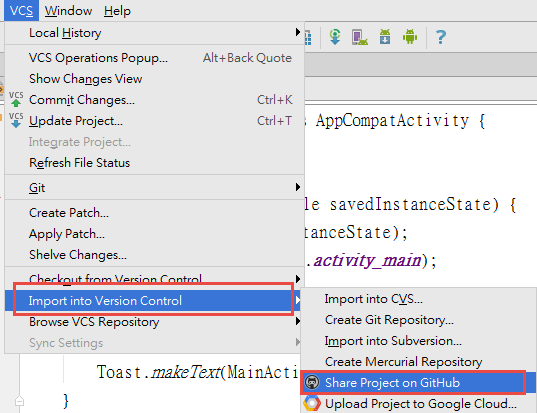Expand Git submenu arrow
The image size is (537, 413).
(x=298, y=187)
